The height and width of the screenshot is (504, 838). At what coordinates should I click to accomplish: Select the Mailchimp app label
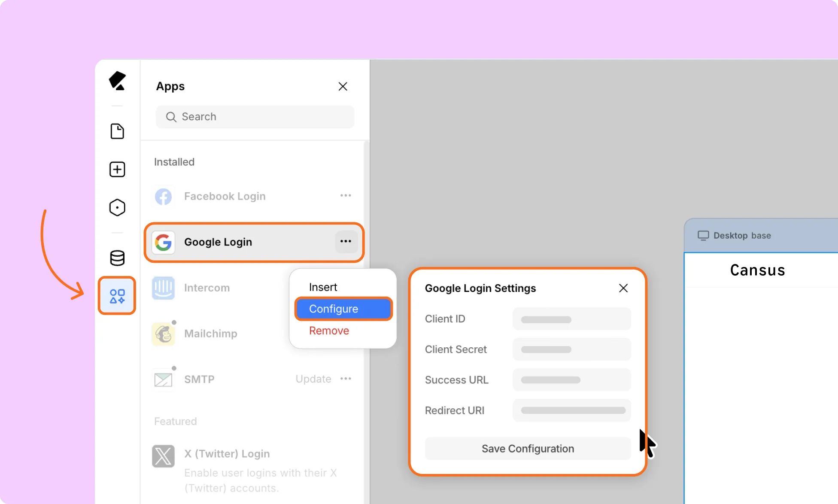(211, 334)
